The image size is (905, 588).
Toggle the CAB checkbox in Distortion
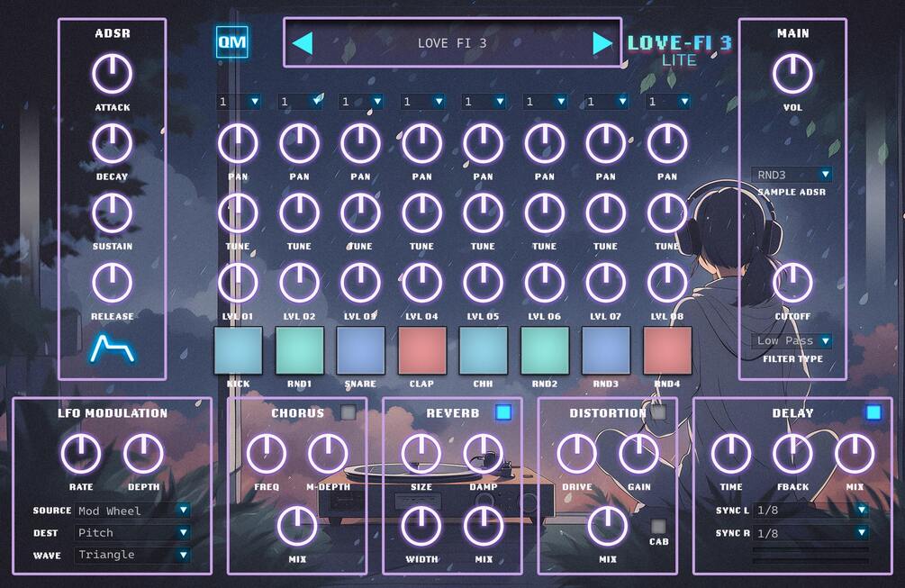658,526
